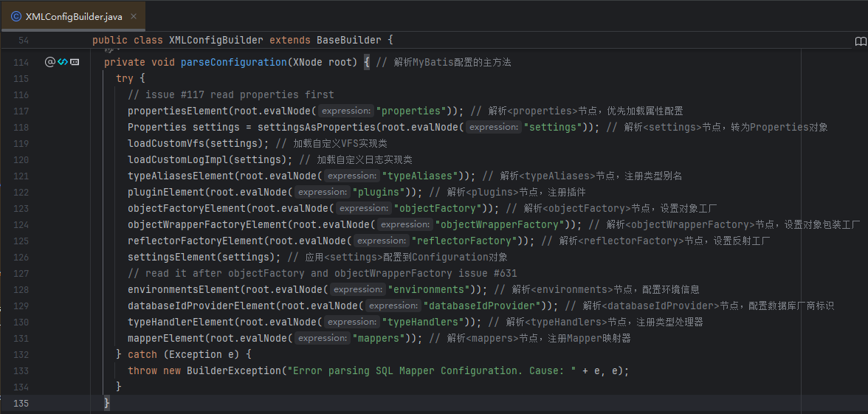Select the XMLConfigBuilder.java tab

point(73,16)
